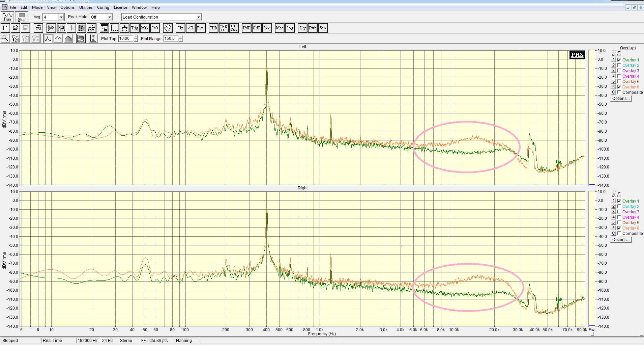Click Set button 3 in Right overlays
644x345 pixels.
[x=614, y=212]
